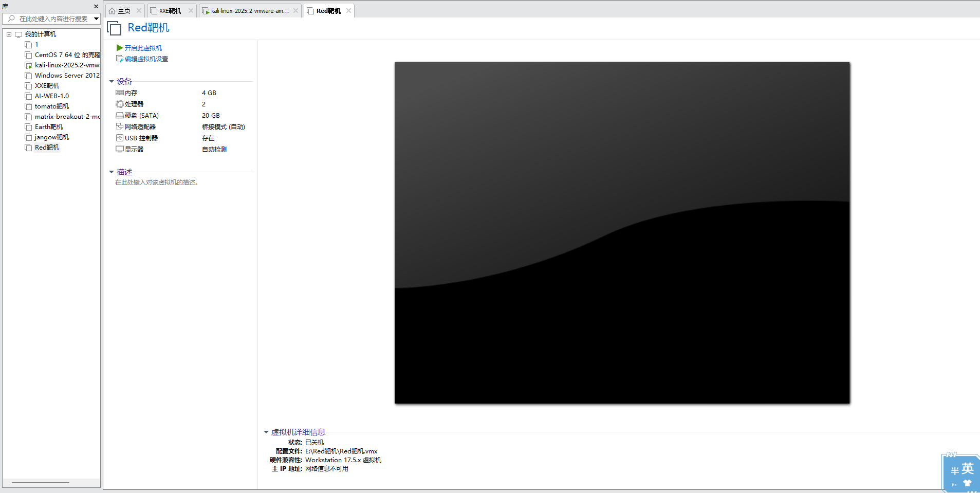Close the 主页 tab
The height and width of the screenshot is (493, 980).
(x=139, y=11)
